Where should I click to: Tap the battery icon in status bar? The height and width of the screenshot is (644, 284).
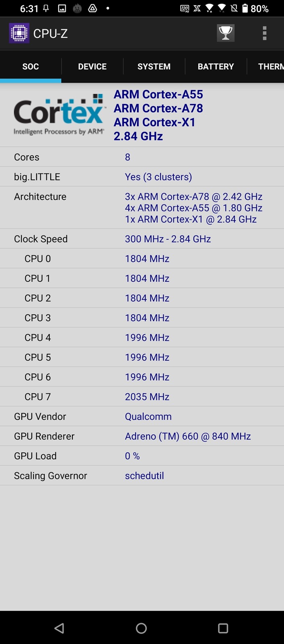point(245,8)
